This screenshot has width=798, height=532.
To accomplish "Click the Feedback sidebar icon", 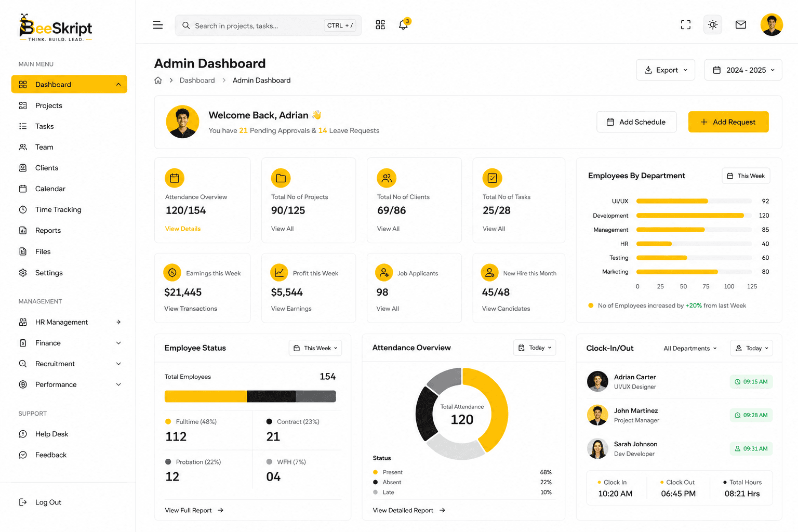I will pyautogui.click(x=23, y=455).
